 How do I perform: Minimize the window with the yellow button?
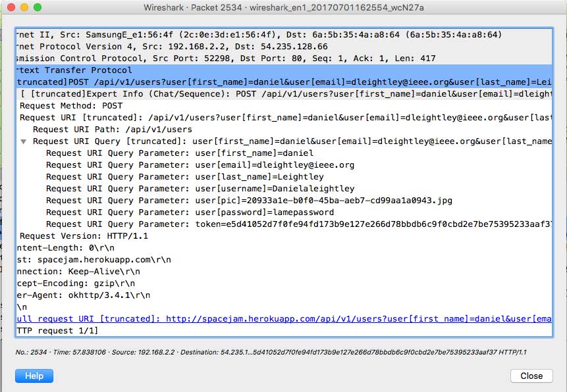(x=24, y=7)
